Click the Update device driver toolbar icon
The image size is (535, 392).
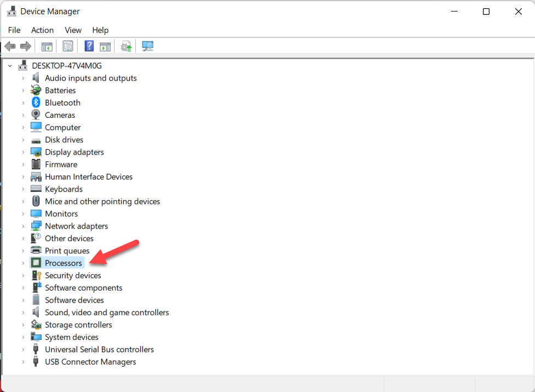pos(127,47)
